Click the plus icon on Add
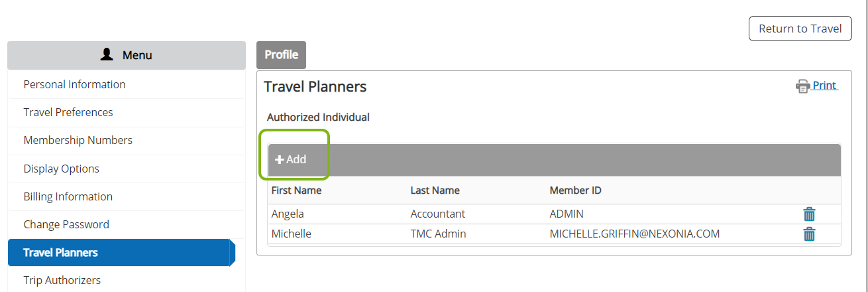Viewport: 868px width, 292px height. click(280, 159)
